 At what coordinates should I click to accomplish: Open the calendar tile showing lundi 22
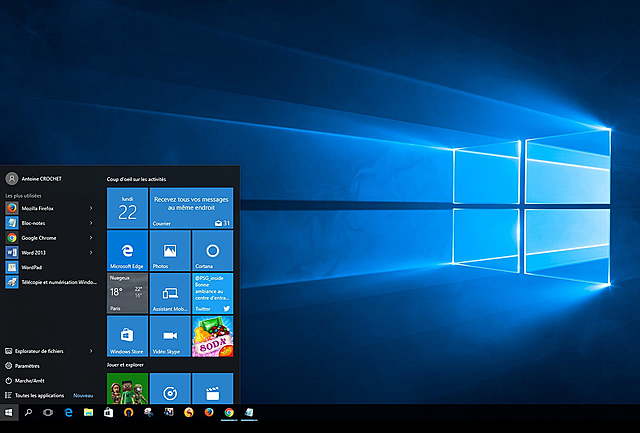coord(127,208)
